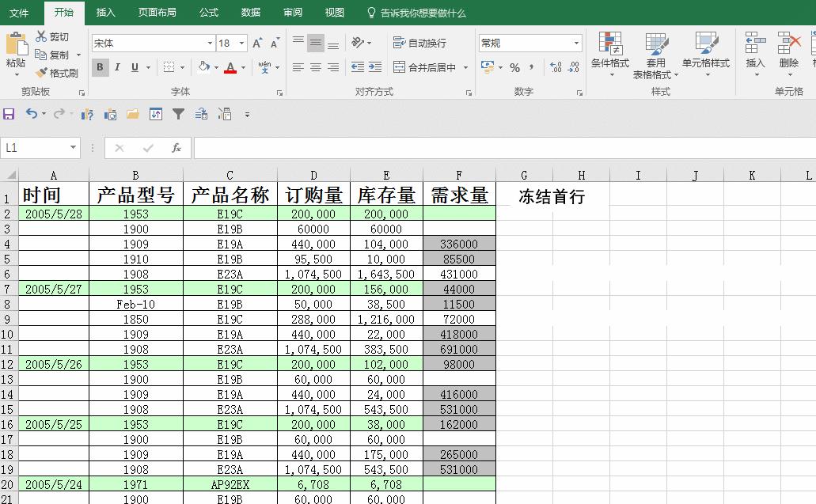Toggle bold formatting on selected cell
The height and width of the screenshot is (504, 816).
pos(99,66)
